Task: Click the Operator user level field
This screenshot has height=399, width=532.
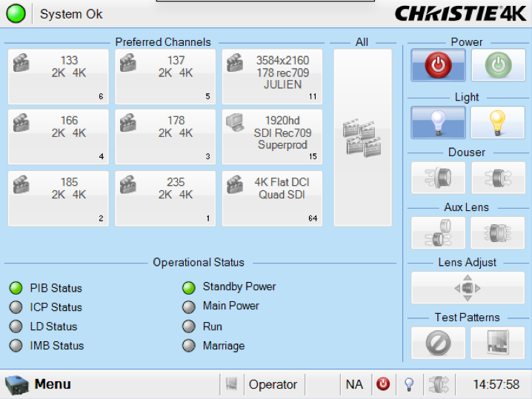Action: pos(273,384)
